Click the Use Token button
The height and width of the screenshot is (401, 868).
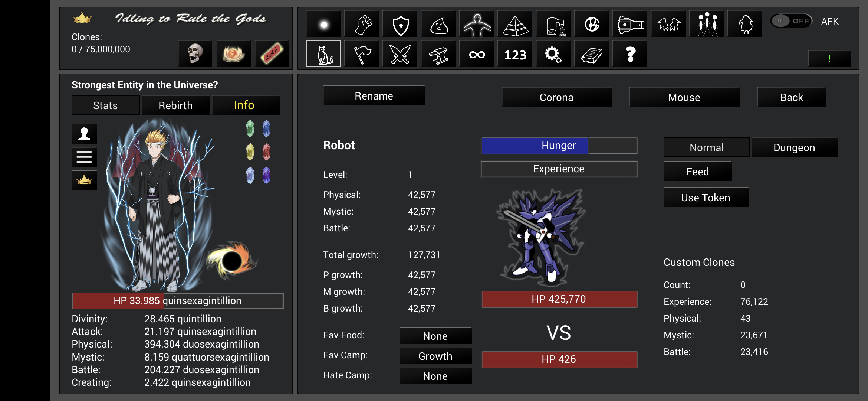tap(706, 196)
